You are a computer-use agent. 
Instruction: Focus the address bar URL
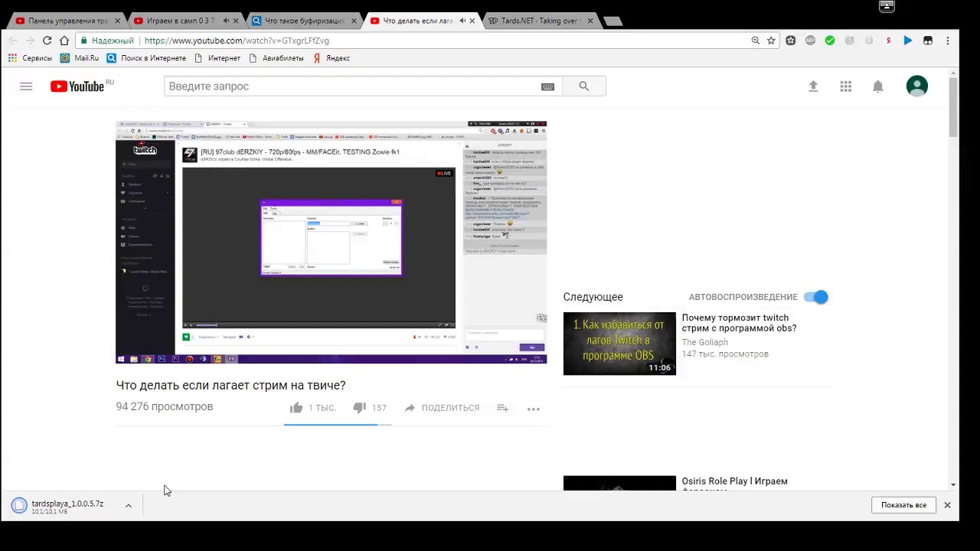[x=237, y=41]
